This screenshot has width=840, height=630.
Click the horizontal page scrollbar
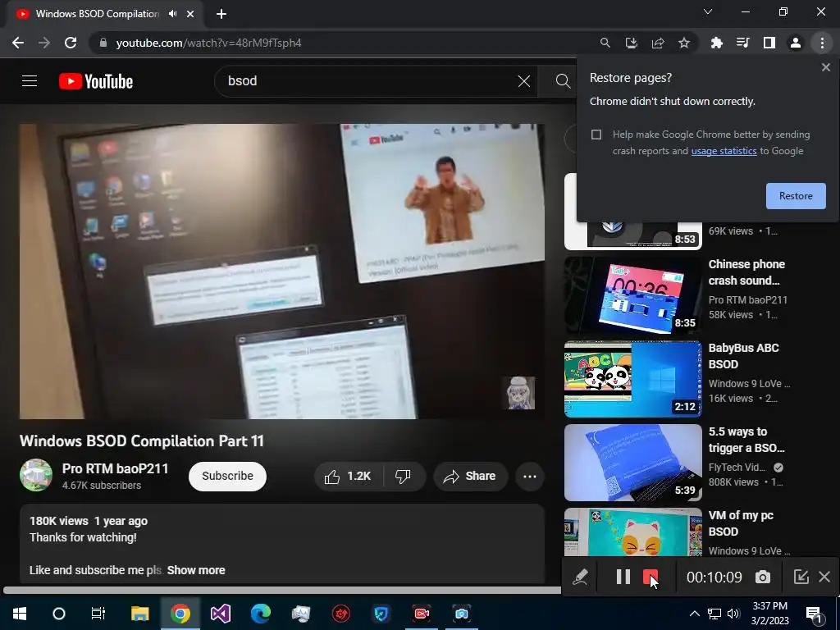coord(282,591)
